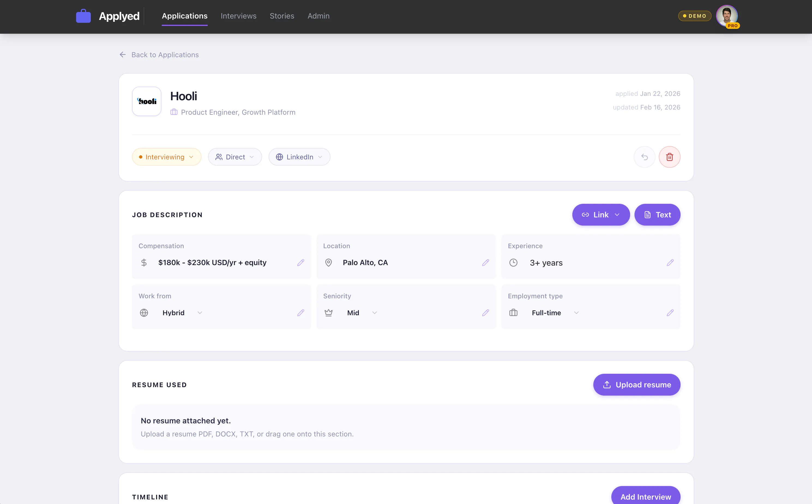Click the 3+ years experience value

click(546, 263)
